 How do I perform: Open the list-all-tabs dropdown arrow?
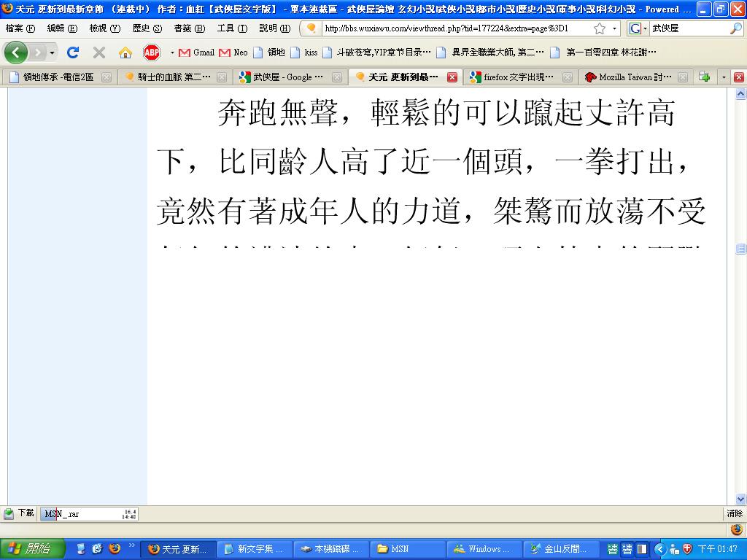coord(724,77)
